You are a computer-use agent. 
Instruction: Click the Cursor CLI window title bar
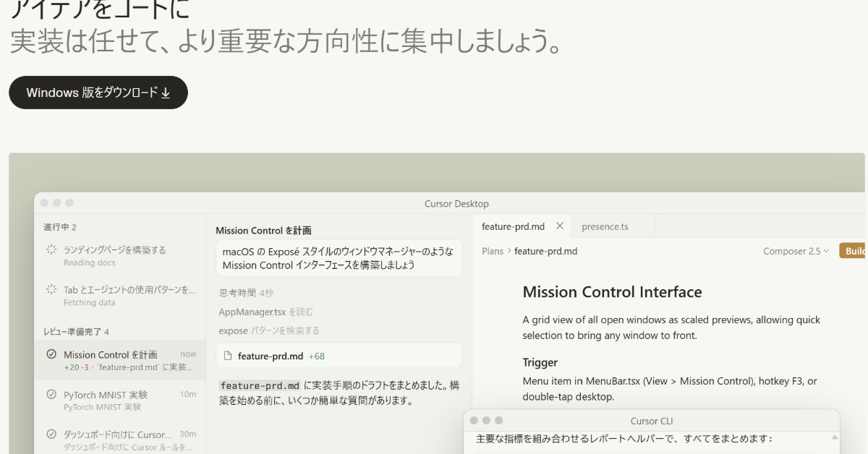pyautogui.click(x=652, y=421)
